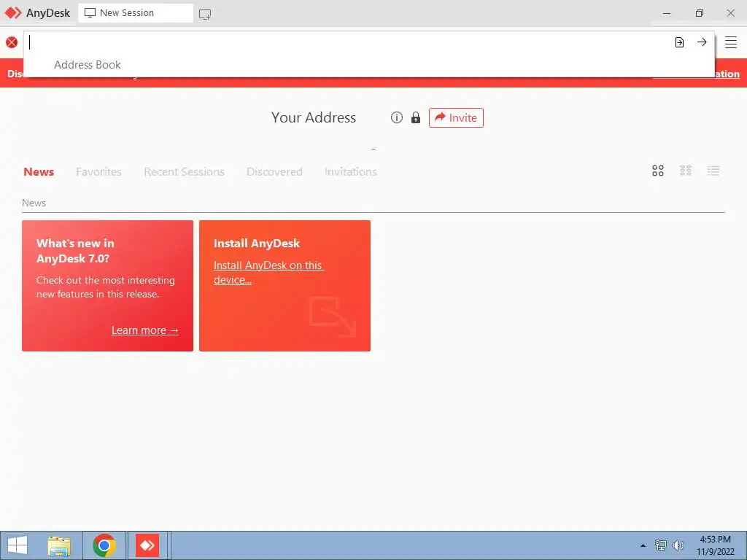The image size is (747, 560).
Task: Open File Explorer from the taskbar
Action: coord(59,545)
